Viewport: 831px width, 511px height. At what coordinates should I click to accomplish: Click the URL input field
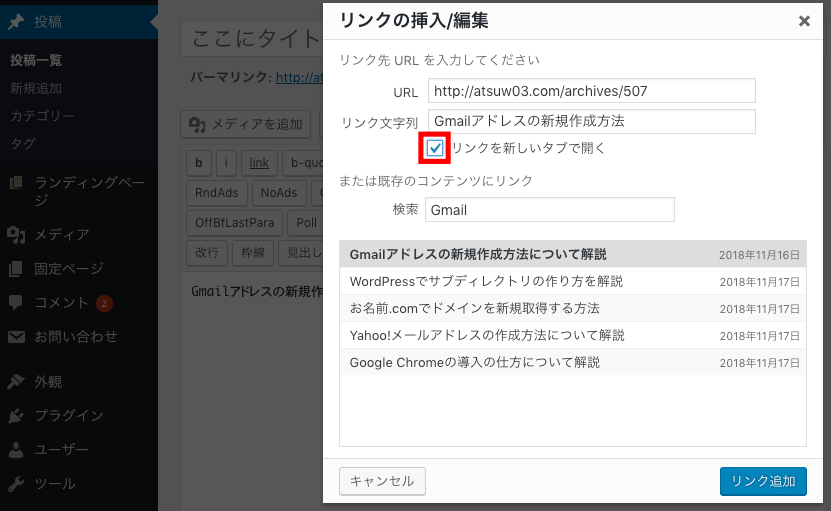591,91
